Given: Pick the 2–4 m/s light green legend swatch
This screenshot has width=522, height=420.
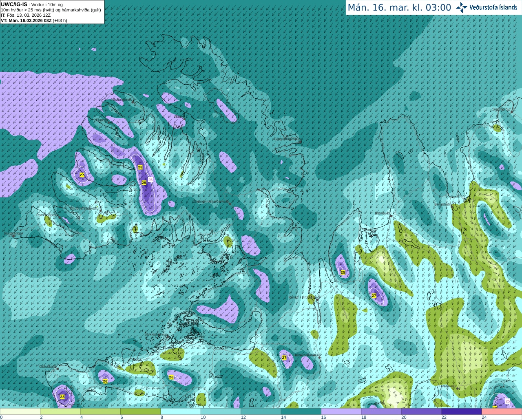Looking at the screenshot, I should click(60, 411).
